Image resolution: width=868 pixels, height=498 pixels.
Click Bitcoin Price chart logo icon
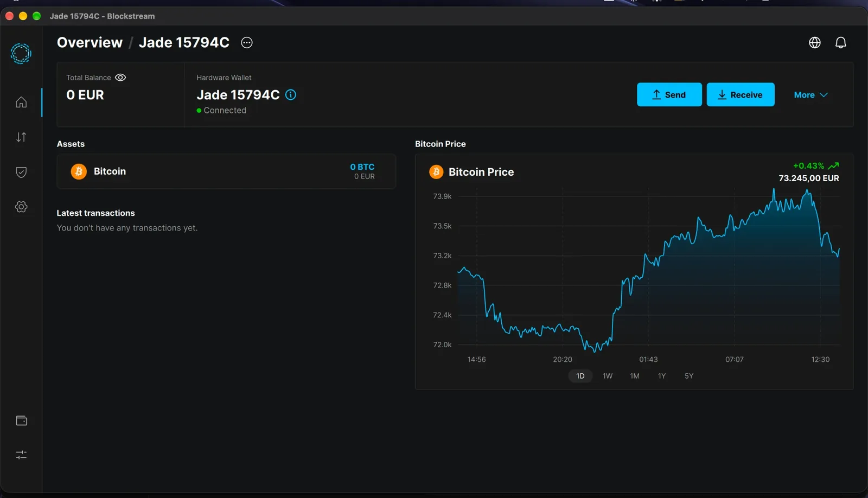pos(436,172)
